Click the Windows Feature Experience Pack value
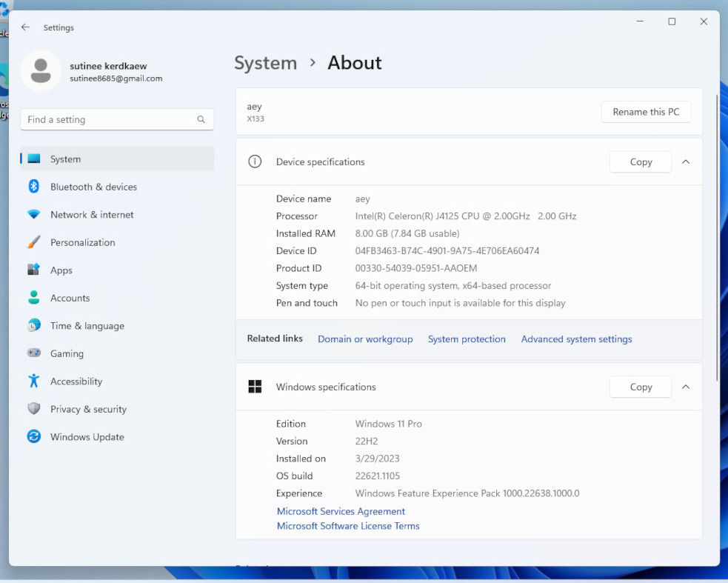The image size is (728, 583). pyautogui.click(x=467, y=493)
